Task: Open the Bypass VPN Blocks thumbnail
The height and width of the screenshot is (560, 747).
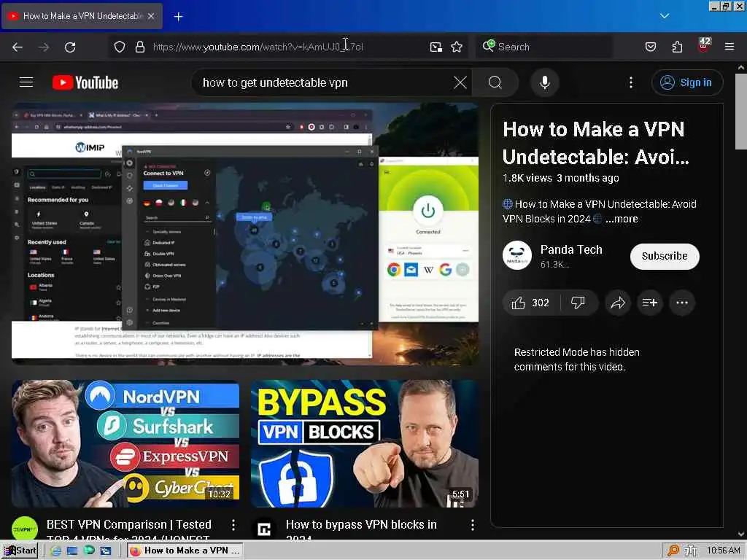Action: [365, 443]
